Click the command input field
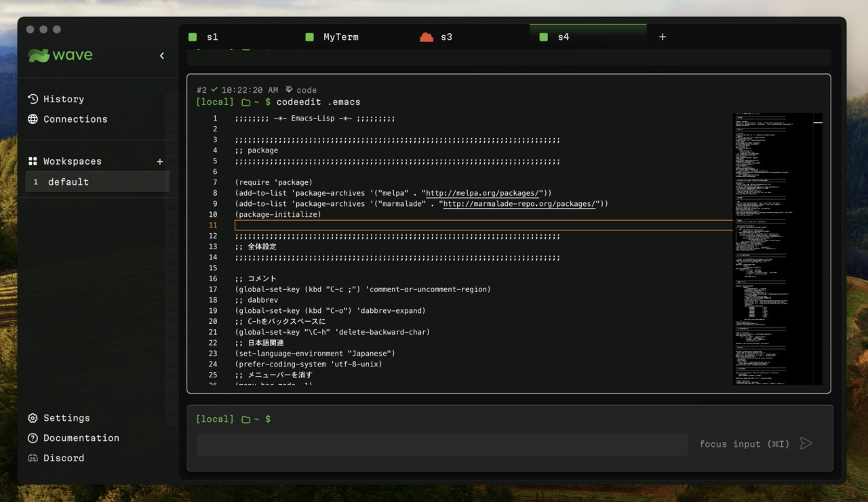The width and height of the screenshot is (868, 502). (441, 445)
